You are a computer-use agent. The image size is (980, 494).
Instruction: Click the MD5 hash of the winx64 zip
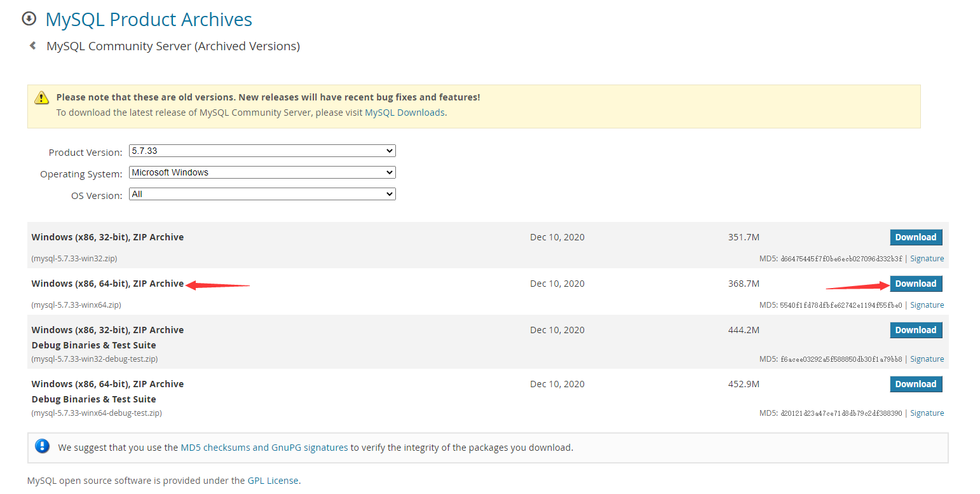841,305
